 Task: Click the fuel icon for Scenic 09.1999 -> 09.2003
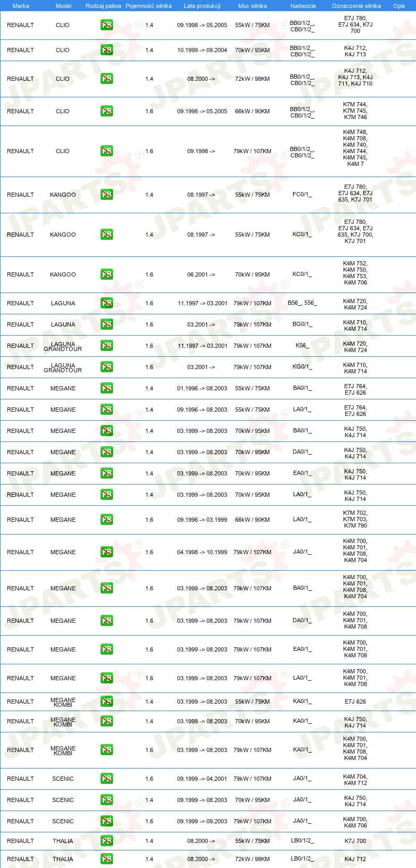[107, 821]
